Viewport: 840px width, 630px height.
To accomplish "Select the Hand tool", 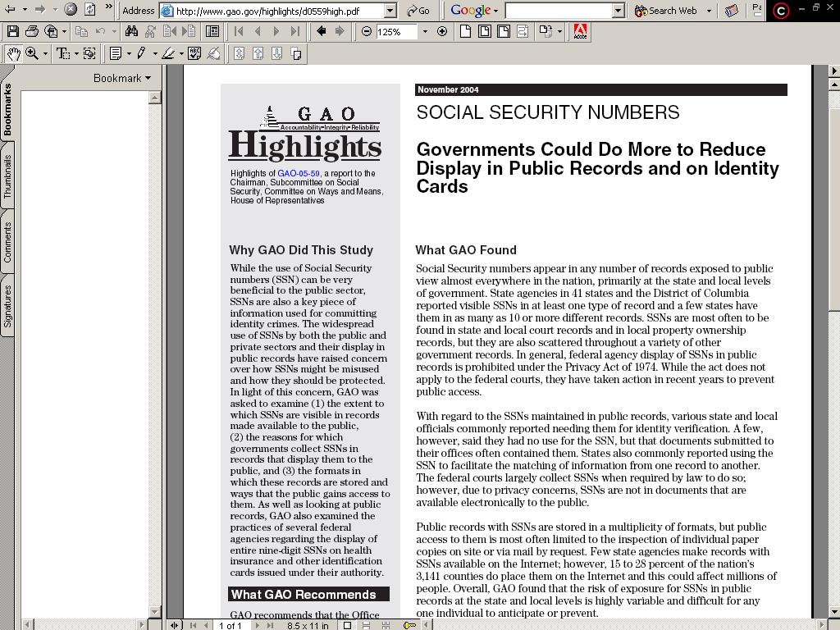I will pyautogui.click(x=13, y=53).
